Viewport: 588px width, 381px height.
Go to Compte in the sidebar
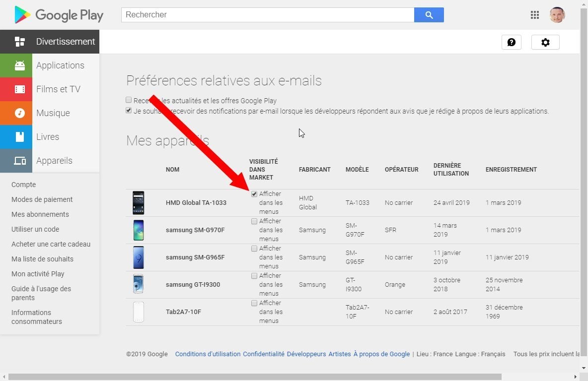pos(24,185)
